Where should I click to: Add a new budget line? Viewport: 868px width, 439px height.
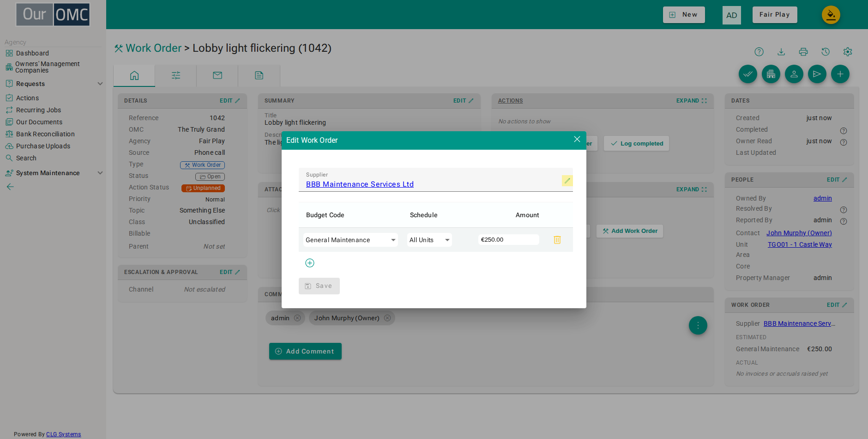tap(310, 263)
